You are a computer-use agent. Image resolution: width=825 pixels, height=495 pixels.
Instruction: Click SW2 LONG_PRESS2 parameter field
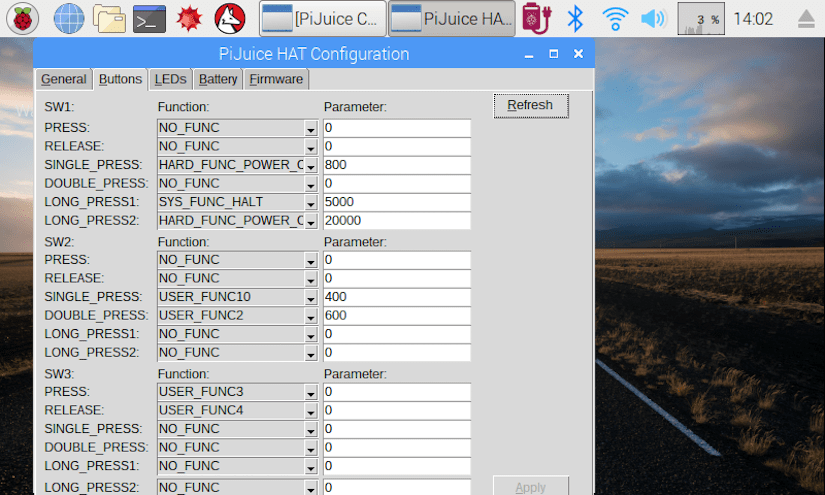(x=397, y=352)
